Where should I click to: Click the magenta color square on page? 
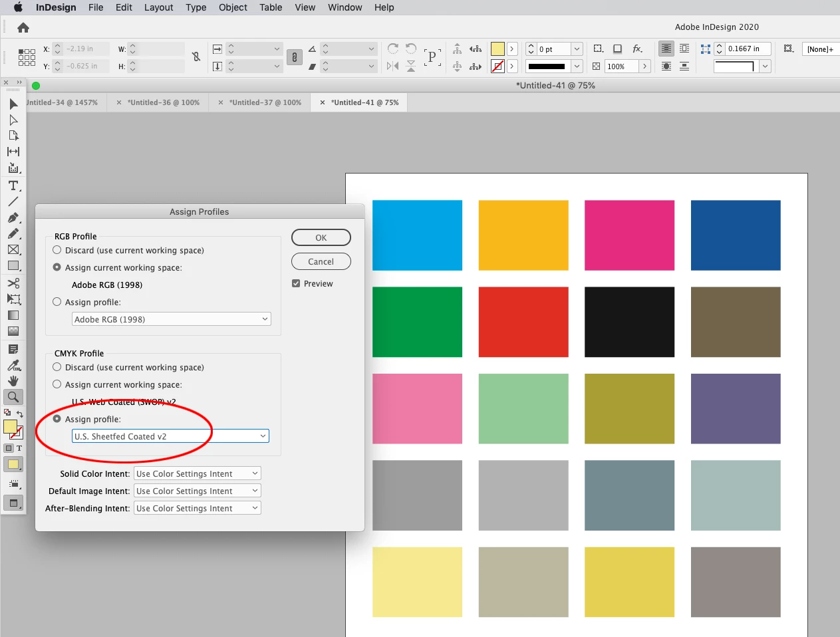tap(629, 235)
